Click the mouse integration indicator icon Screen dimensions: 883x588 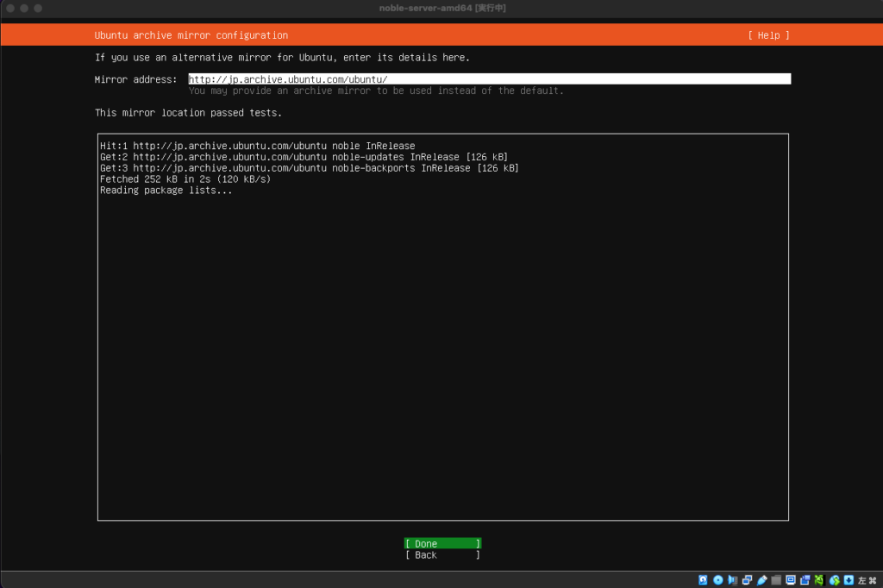coord(834,580)
